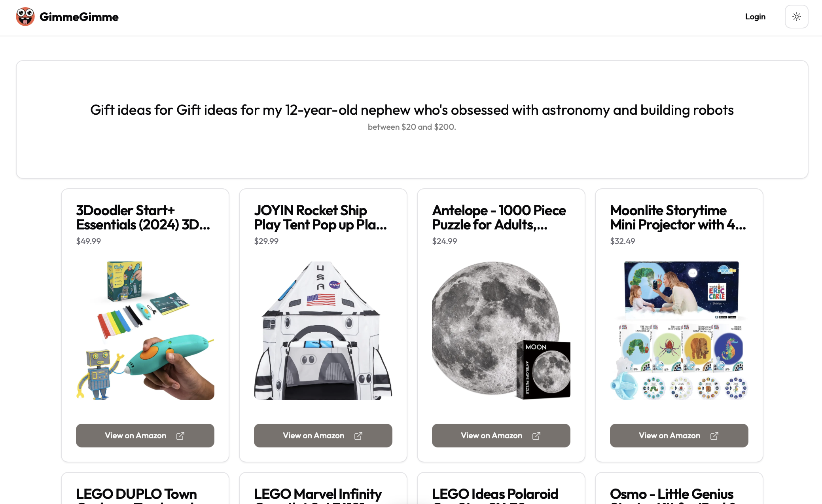Select the Moonlite Storytime Mini Projector title
The width and height of the screenshot is (822, 504).
[678, 218]
